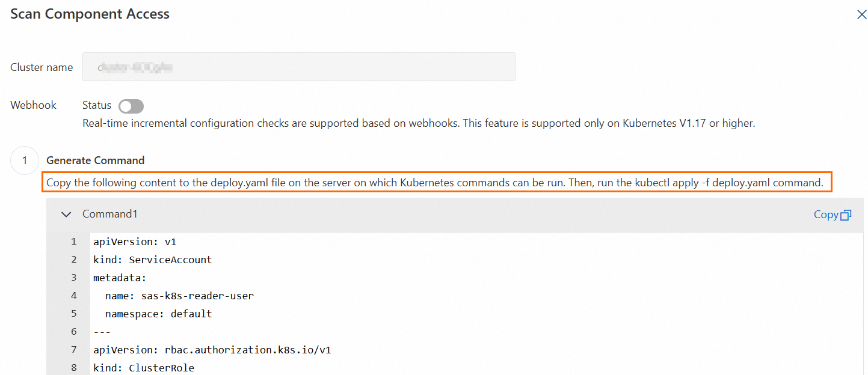Image resolution: width=868 pixels, height=375 pixels.
Task: Click the kind: ClusterRole code line
Action: (144, 368)
